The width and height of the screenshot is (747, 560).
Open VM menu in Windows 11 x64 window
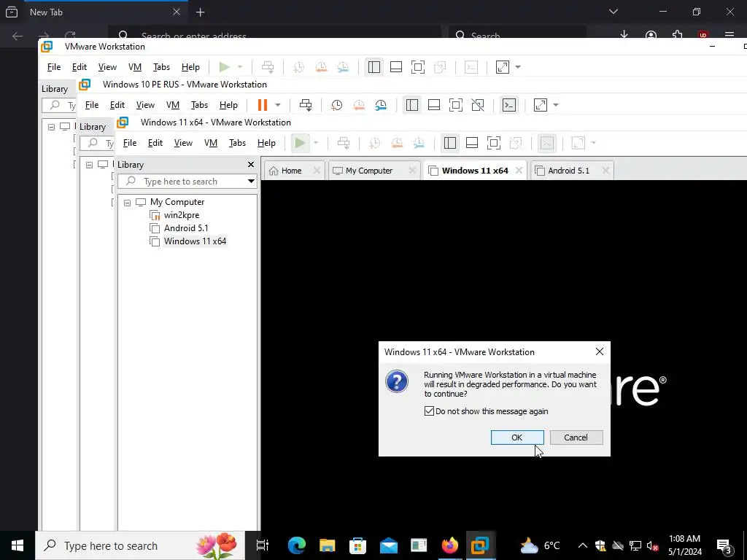click(211, 143)
